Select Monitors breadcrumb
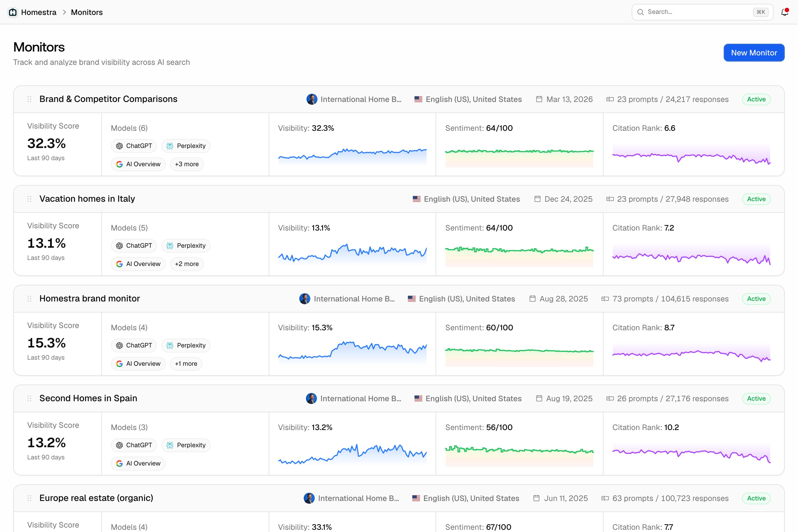This screenshot has width=798, height=532. (87, 12)
